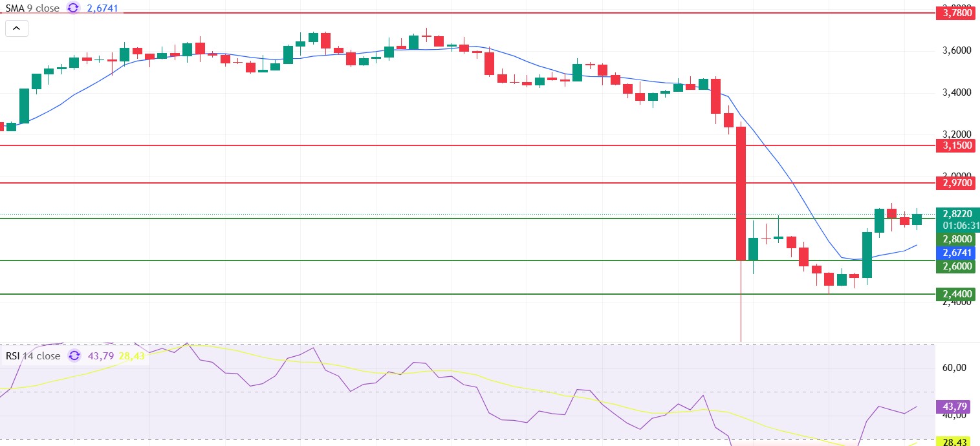Select the green 2,8000 support price label
The image size is (980, 446).
pyautogui.click(x=958, y=239)
